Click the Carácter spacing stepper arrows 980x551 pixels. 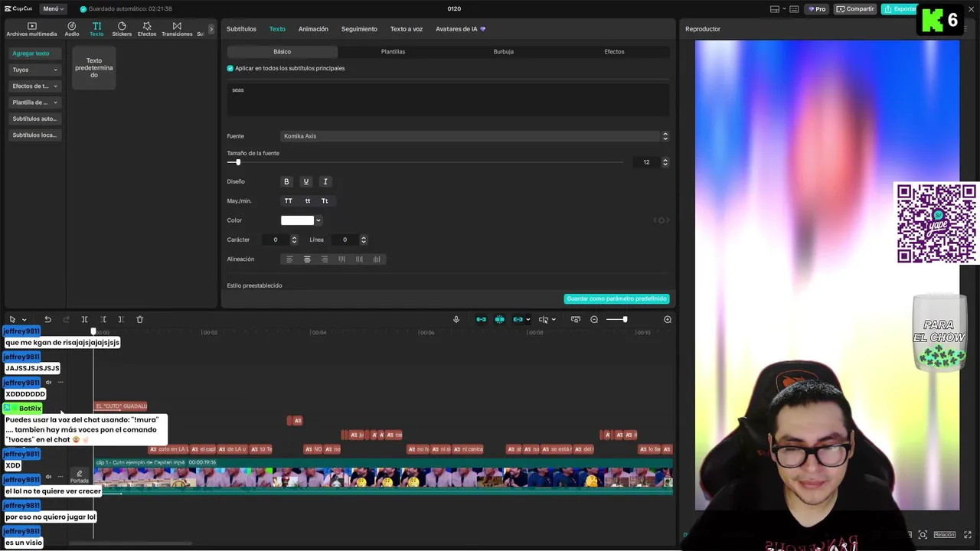pos(294,240)
